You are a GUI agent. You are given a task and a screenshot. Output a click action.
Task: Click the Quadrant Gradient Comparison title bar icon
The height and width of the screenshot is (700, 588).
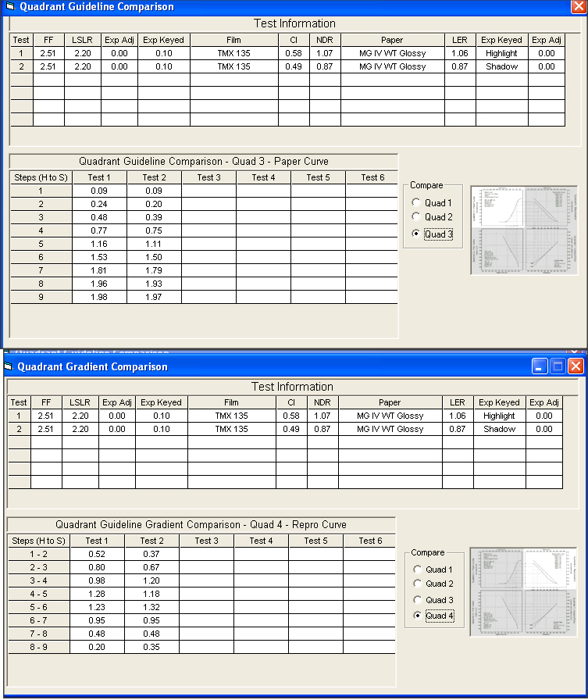pos(9,366)
